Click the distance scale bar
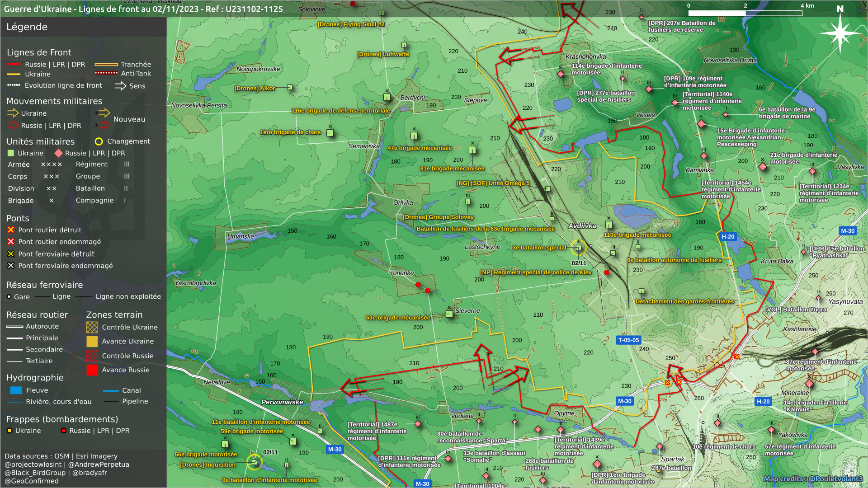868x488 pixels. tap(745, 13)
